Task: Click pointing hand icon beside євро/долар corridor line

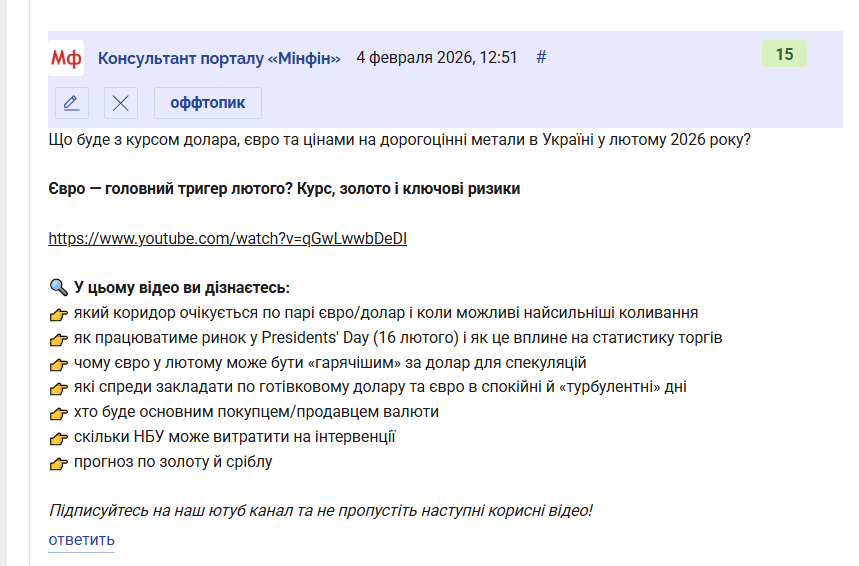Action: coord(59,314)
